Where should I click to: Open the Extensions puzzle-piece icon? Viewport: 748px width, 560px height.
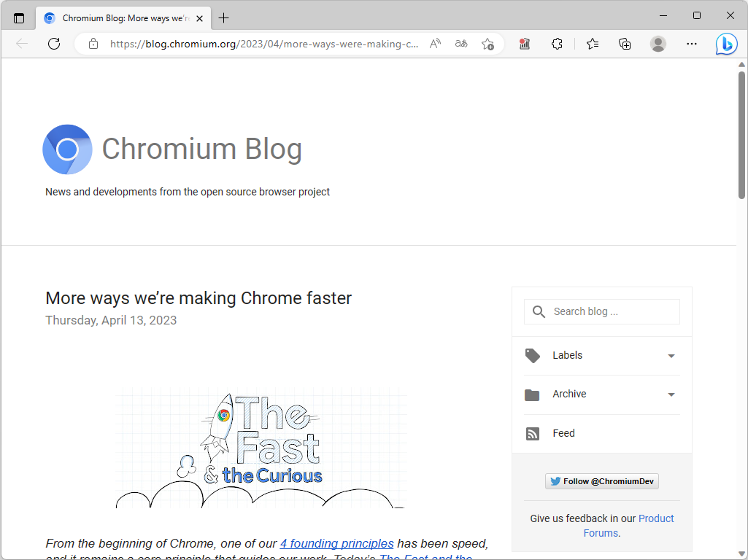(x=557, y=44)
